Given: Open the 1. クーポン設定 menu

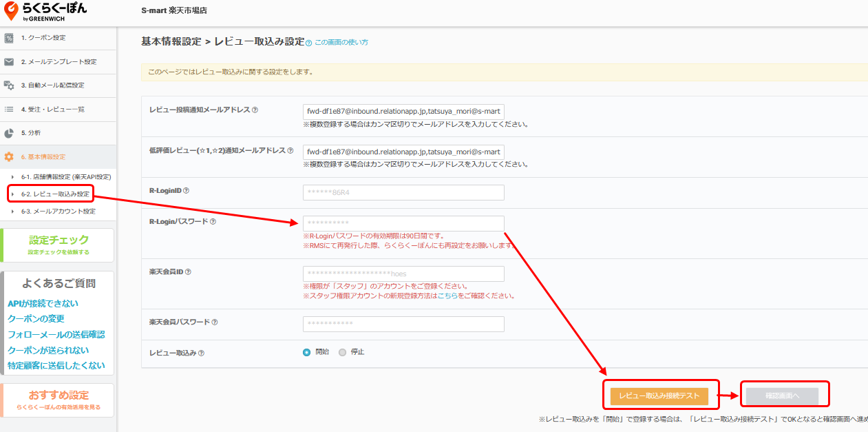Looking at the screenshot, I should (x=43, y=38).
